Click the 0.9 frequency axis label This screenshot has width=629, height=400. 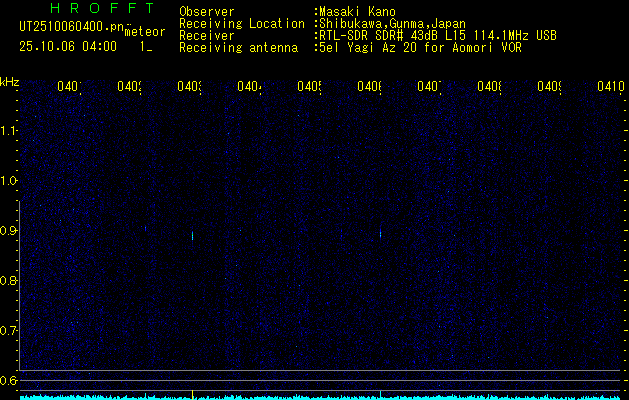8,231
